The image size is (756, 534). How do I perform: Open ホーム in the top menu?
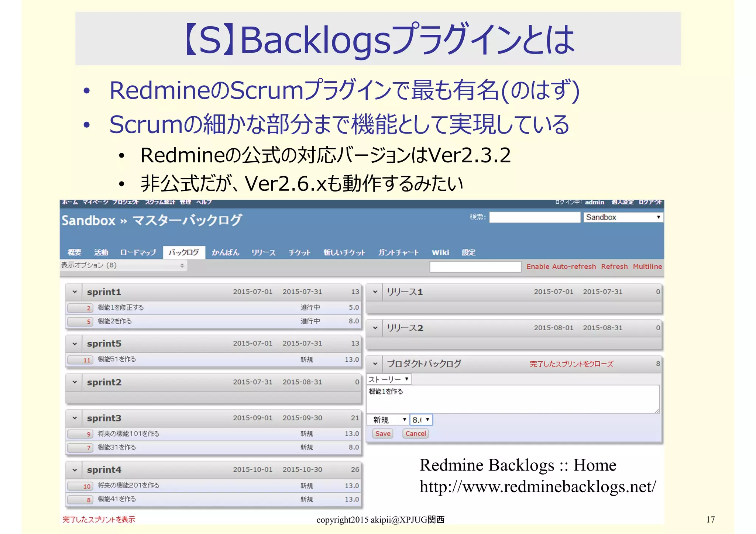pos(70,202)
